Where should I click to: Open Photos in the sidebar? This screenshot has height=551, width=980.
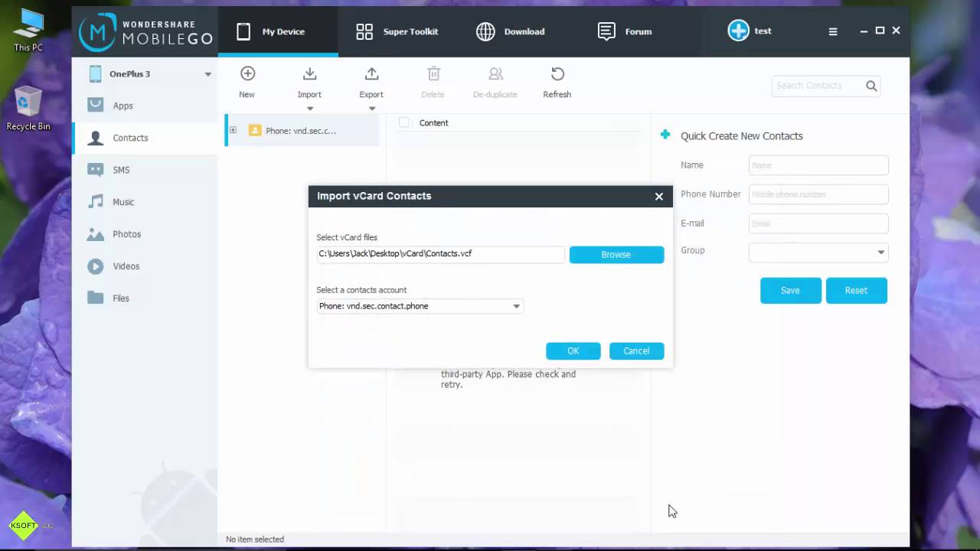145,234
